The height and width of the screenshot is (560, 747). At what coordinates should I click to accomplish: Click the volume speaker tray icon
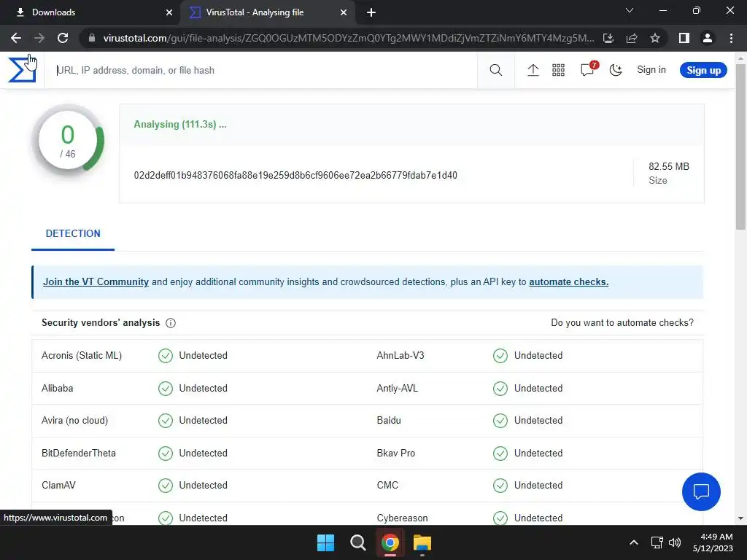(675, 542)
